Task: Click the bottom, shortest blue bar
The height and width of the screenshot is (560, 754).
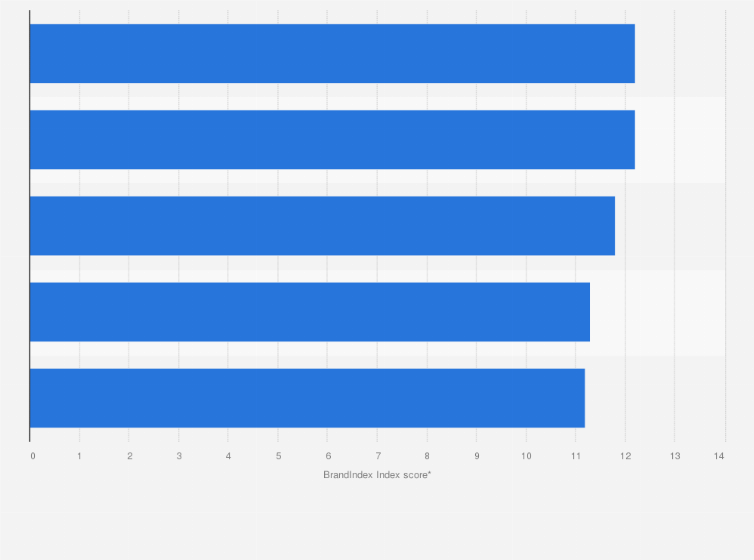Action: pyautogui.click(x=307, y=398)
